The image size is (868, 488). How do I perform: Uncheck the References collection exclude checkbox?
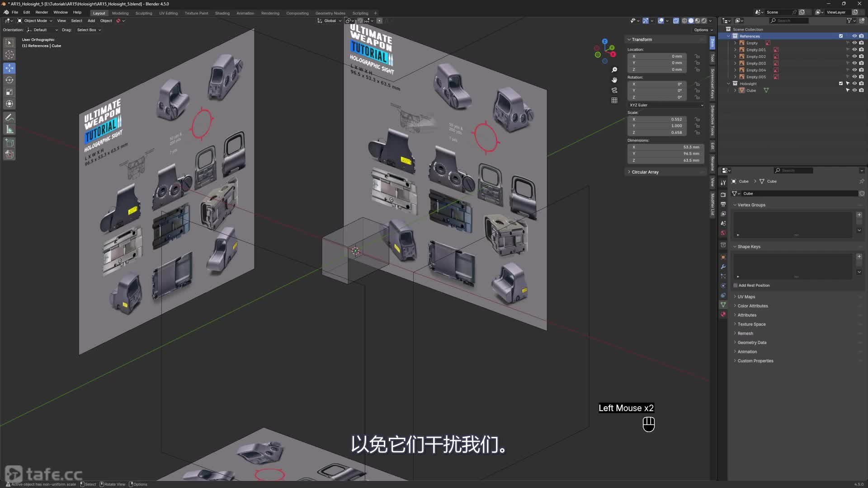coord(841,36)
